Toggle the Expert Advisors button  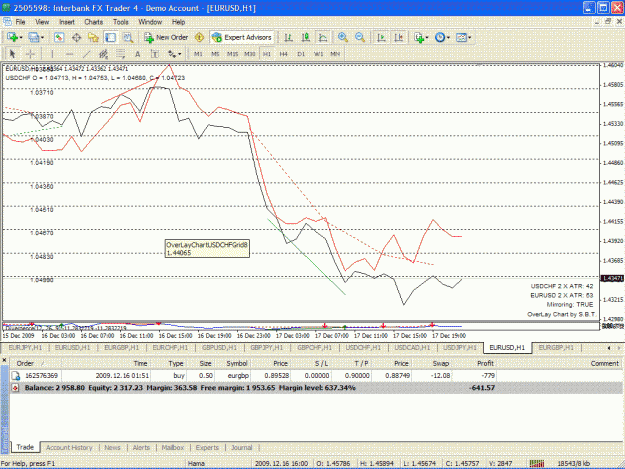tap(242, 37)
